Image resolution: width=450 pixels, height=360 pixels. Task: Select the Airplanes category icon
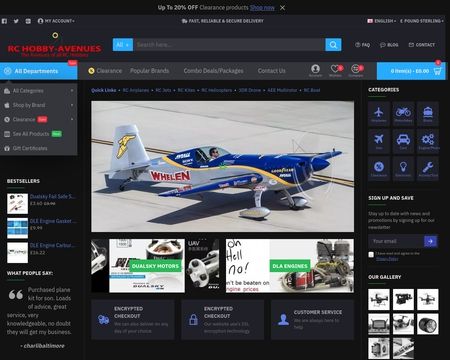(379, 114)
